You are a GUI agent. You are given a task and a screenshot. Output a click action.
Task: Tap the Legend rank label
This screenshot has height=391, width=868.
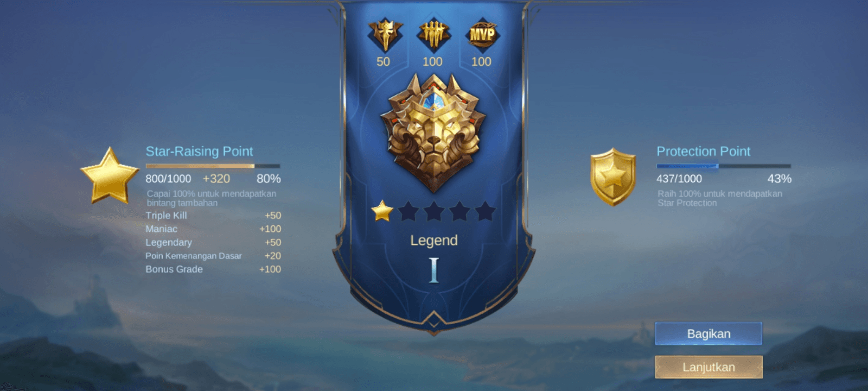(x=433, y=240)
